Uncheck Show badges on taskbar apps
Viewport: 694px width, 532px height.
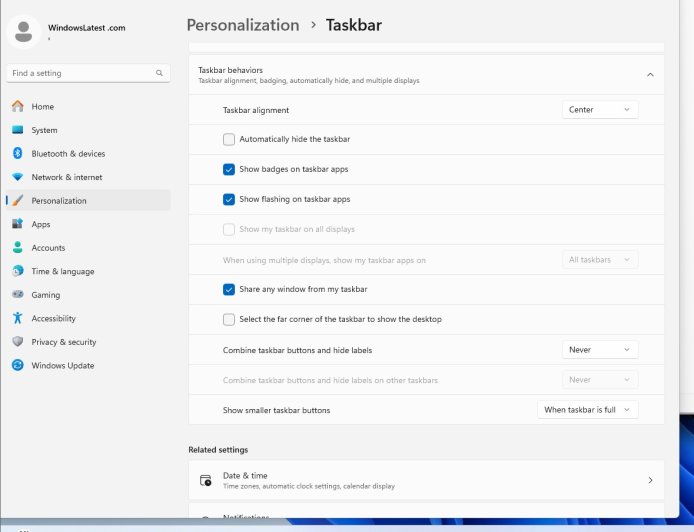(x=229, y=169)
